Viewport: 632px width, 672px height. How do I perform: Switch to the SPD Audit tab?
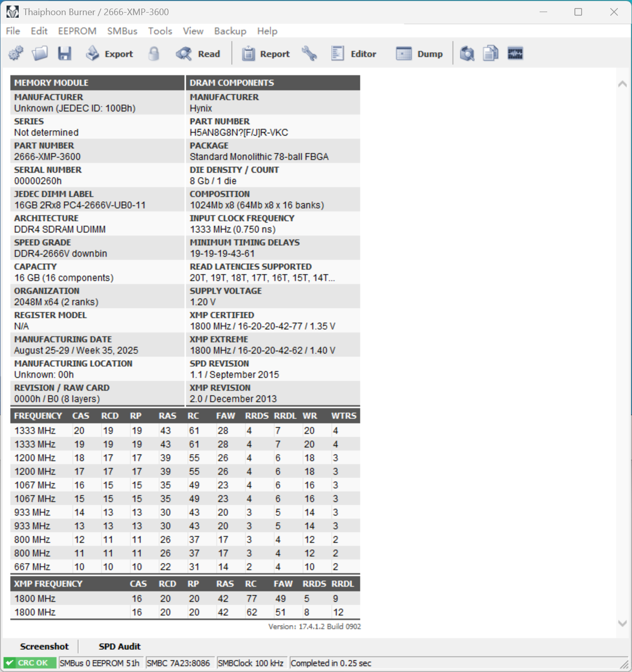coord(120,646)
